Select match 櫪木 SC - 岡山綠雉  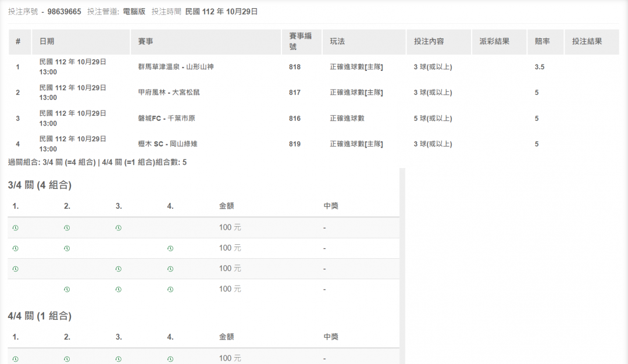point(167,144)
